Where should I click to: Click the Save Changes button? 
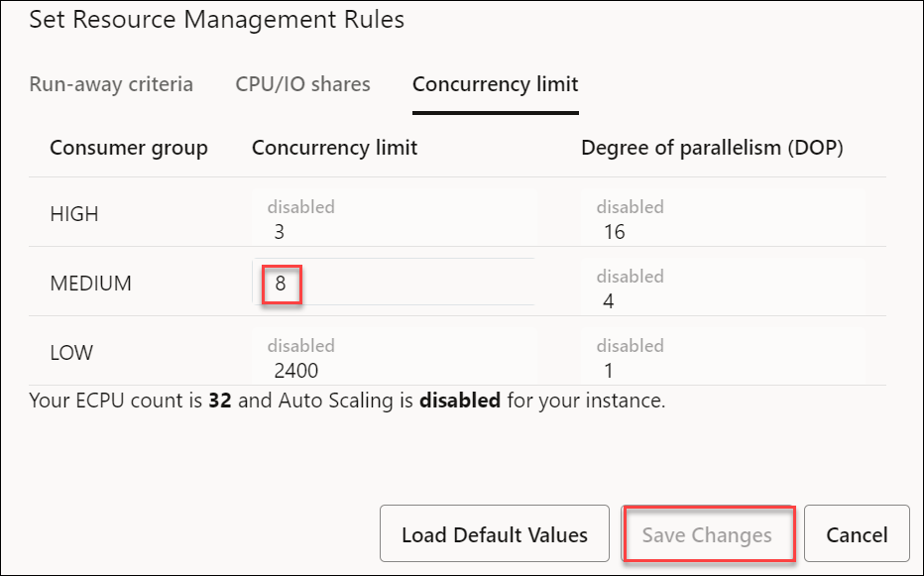pyautogui.click(x=707, y=534)
